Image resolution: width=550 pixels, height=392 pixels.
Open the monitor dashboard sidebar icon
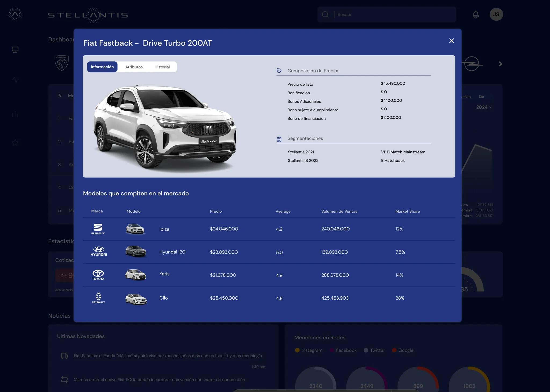click(15, 50)
